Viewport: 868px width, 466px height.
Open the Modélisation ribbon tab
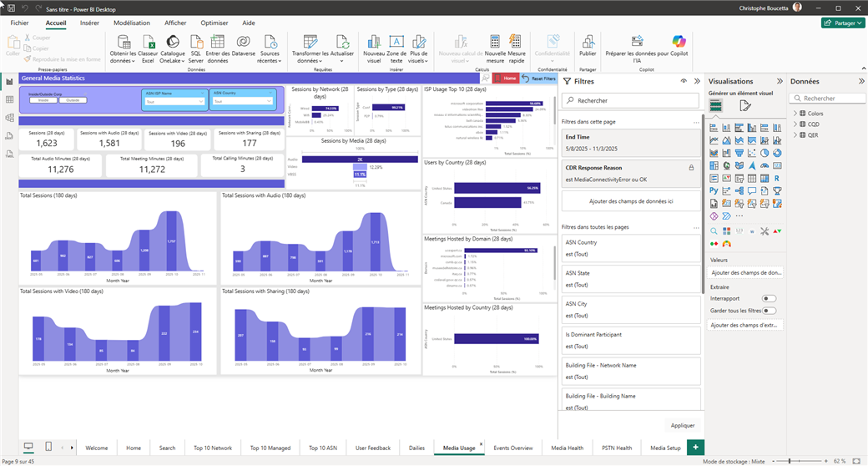pyautogui.click(x=132, y=23)
